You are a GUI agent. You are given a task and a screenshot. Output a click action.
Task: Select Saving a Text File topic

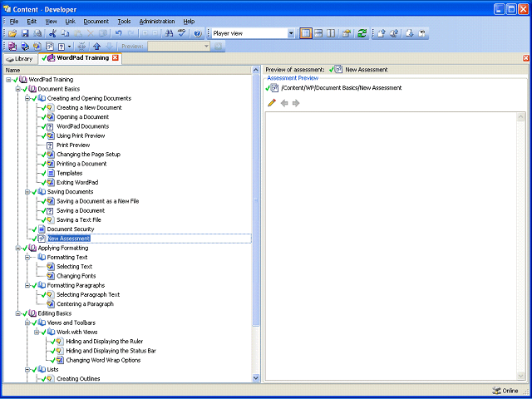pyautogui.click(x=79, y=219)
